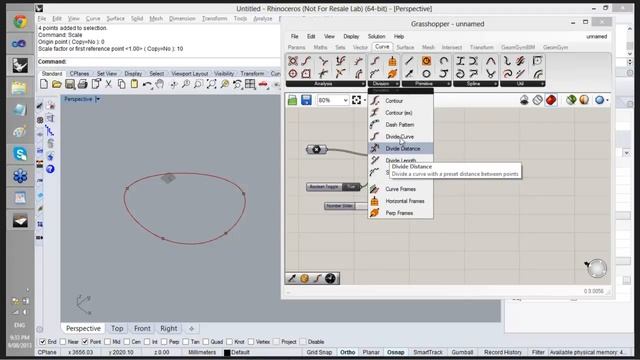Image resolution: width=640 pixels, height=360 pixels.
Task: Select Contour from the Division list
Action: point(401,100)
